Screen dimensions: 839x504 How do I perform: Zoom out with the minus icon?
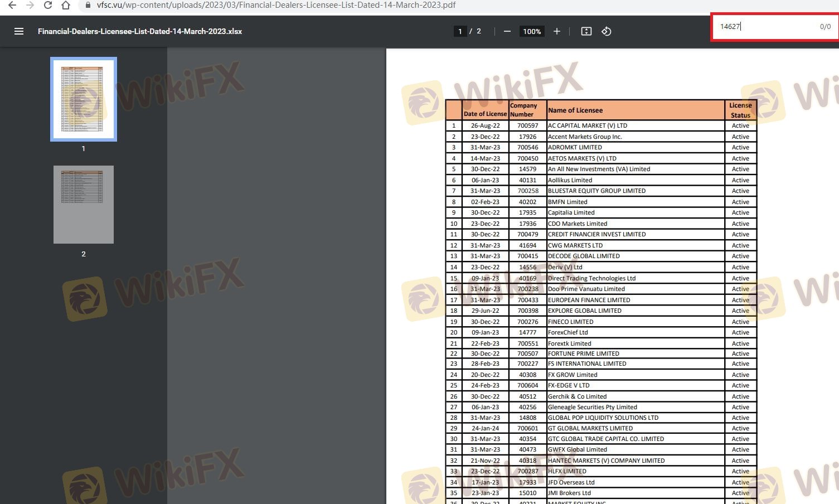pyautogui.click(x=507, y=31)
